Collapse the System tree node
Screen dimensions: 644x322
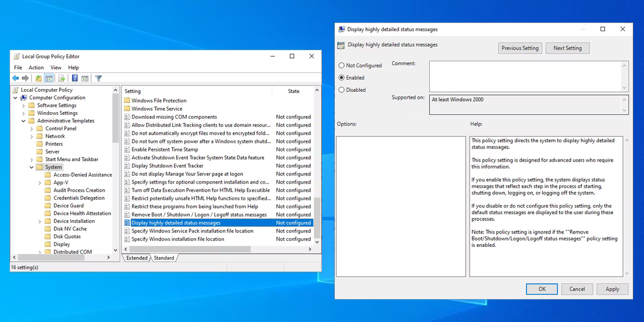[32, 167]
